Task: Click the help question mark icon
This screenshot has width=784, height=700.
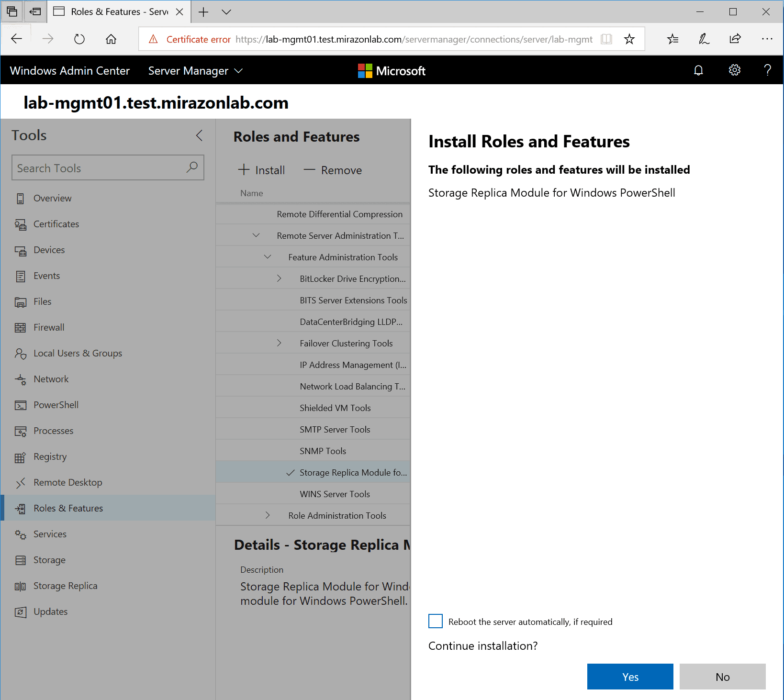Action: [767, 71]
